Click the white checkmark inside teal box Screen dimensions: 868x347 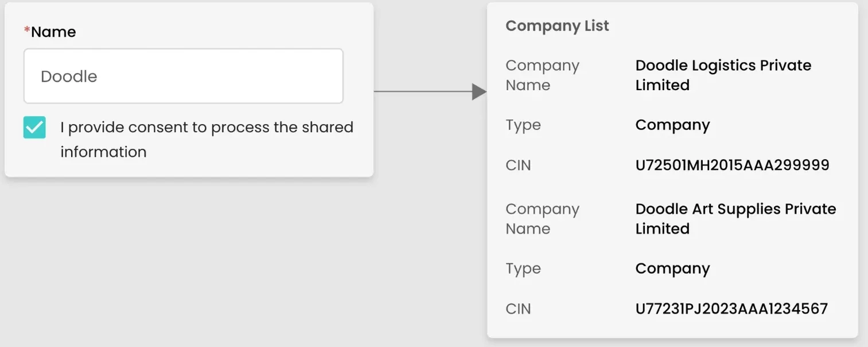coord(34,127)
